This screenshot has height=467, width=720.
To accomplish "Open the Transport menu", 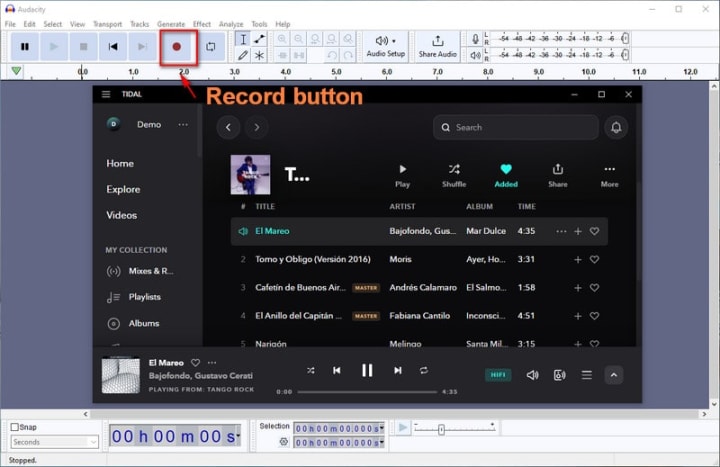I will click(107, 24).
